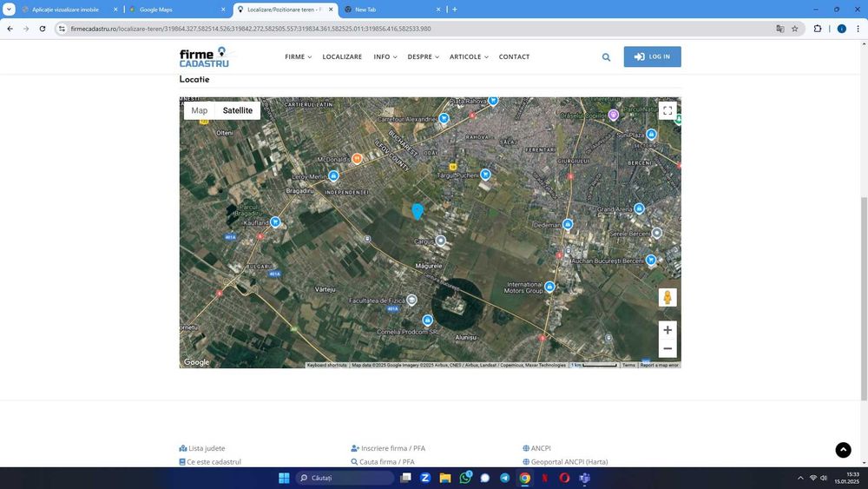868x489 pixels.
Task: Go back to previous page
Action: coord(10,29)
